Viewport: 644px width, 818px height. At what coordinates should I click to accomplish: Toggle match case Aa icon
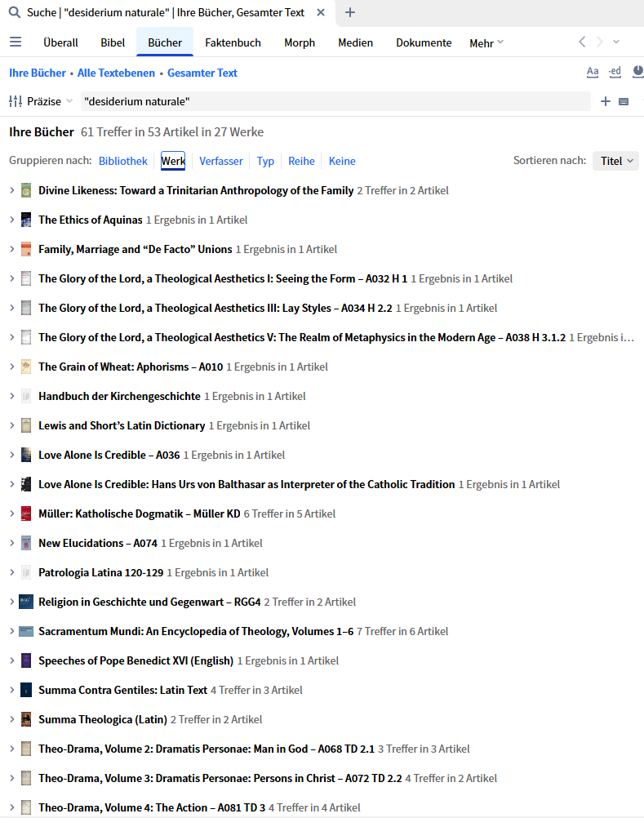point(593,72)
